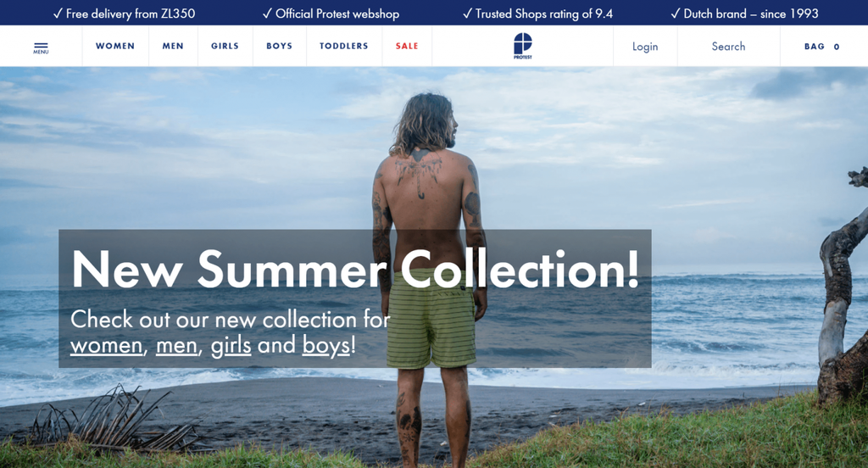
Task: Click the Trusted Shops rating of 9.4
Action: click(537, 14)
